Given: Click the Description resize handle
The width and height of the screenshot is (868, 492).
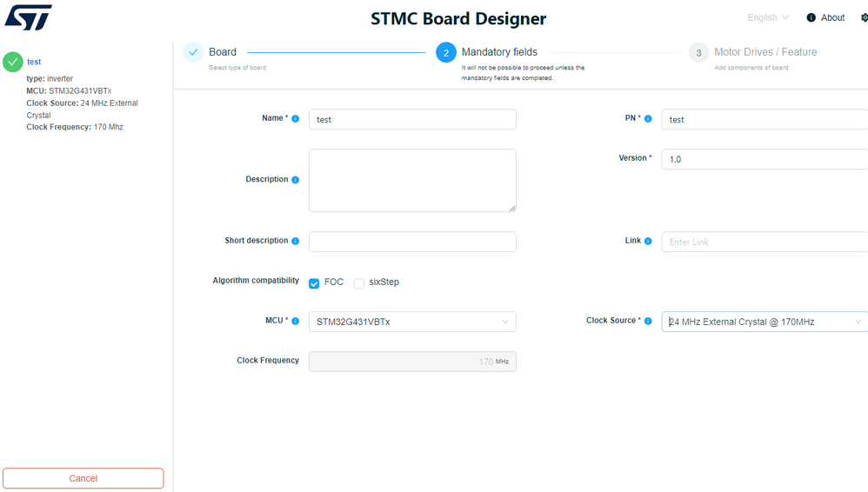Looking at the screenshot, I should [512, 208].
